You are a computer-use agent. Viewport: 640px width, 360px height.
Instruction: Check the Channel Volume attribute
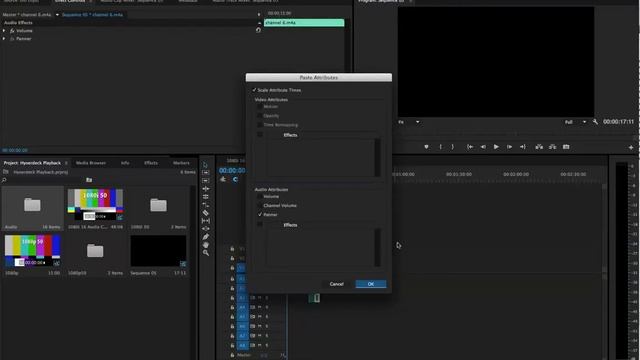pyautogui.click(x=260, y=205)
